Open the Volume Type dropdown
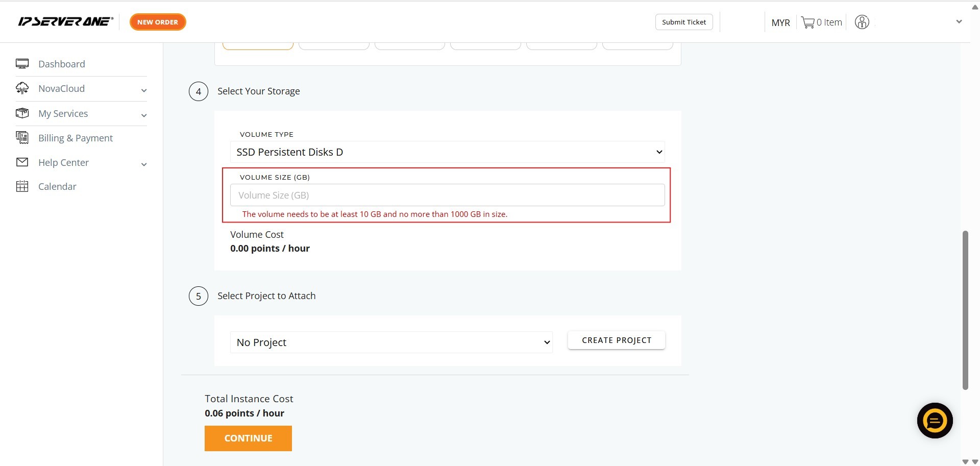 click(447, 152)
